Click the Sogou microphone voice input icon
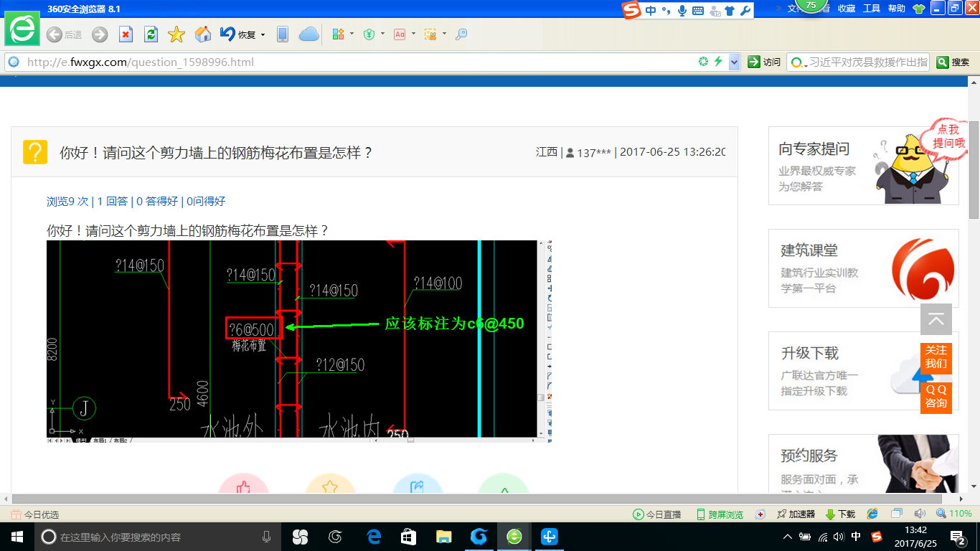The width and height of the screenshot is (980, 551). click(x=682, y=10)
